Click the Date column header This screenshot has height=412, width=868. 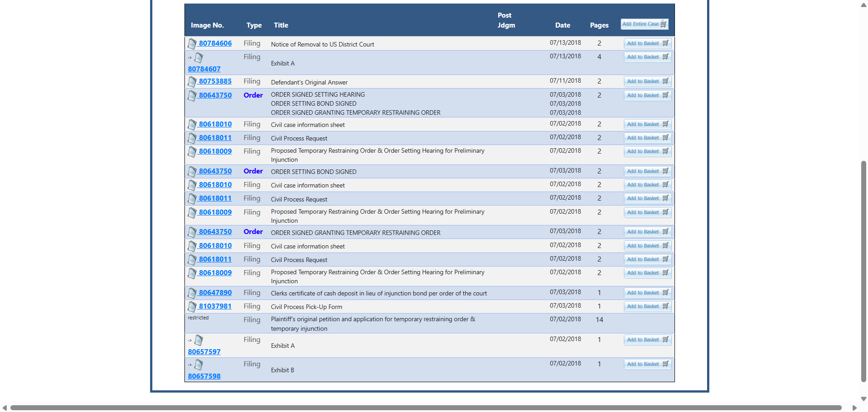tap(562, 25)
